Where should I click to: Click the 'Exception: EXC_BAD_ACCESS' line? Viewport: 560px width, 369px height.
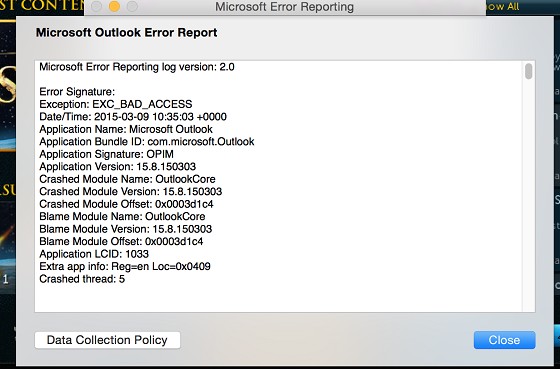coord(116,104)
